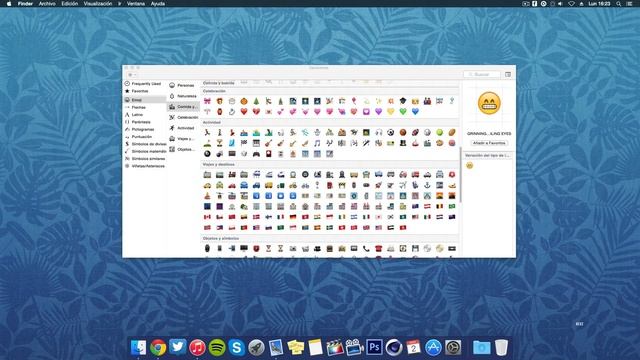Open Viñetas/Asteriscos category

click(145, 166)
